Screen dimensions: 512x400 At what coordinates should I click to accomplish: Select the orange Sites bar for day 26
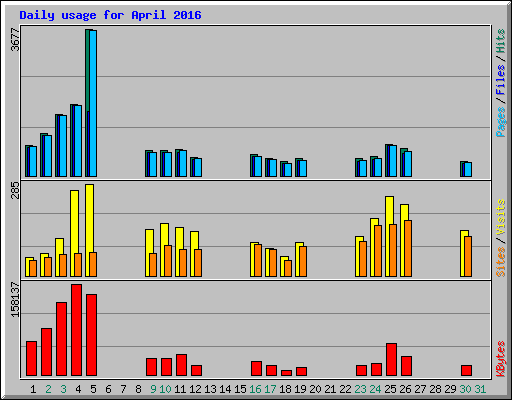408,248
